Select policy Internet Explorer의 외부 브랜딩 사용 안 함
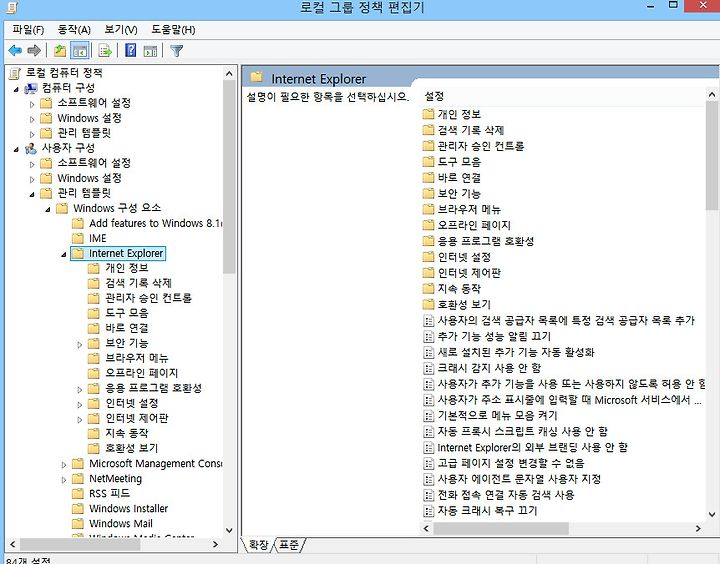 click(x=532, y=447)
